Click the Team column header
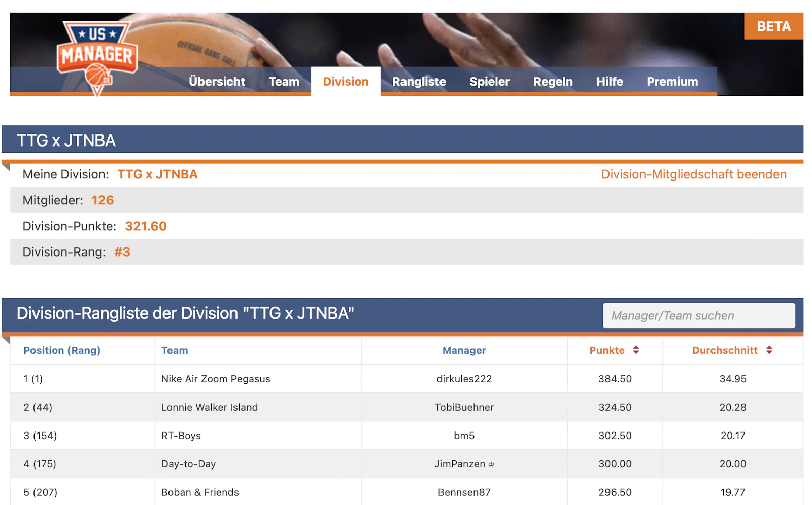Image resolution: width=812 pixels, height=505 pixels. point(175,350)
